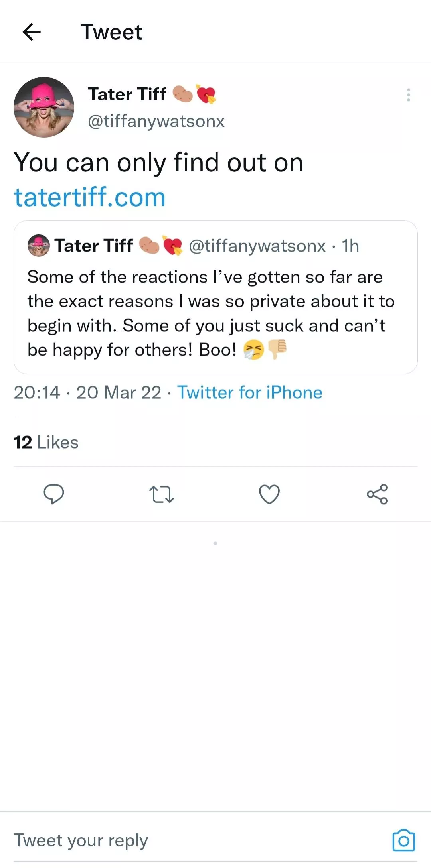Tap the Tweet header title
The image size is (431, 868).
click(111, 32)
